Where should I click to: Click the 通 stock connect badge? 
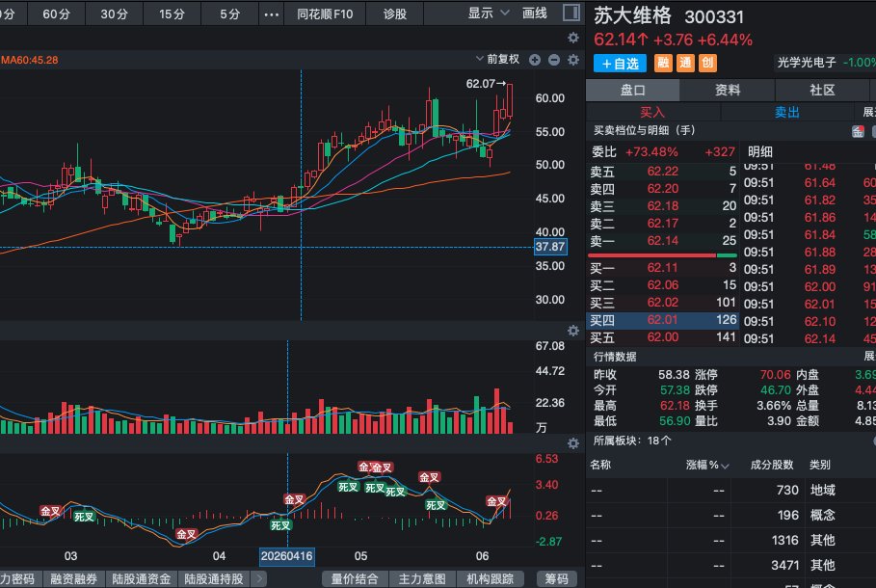(x=685, y=63)
